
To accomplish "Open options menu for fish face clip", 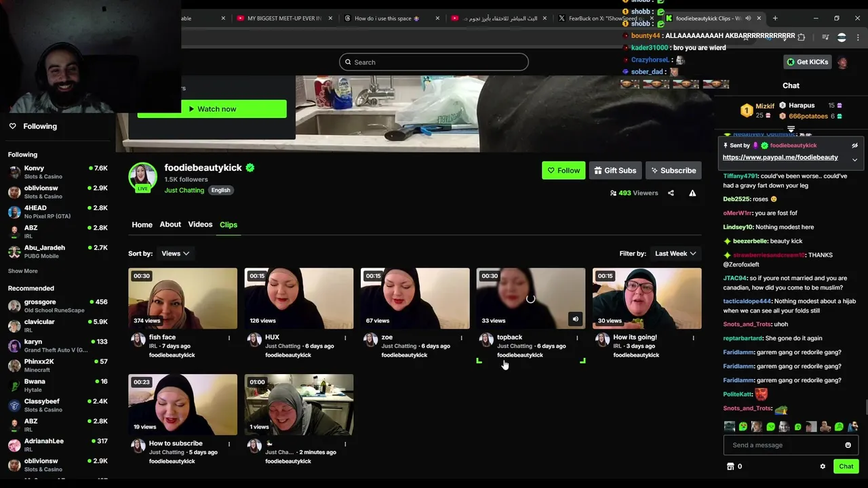I will 229,338.
